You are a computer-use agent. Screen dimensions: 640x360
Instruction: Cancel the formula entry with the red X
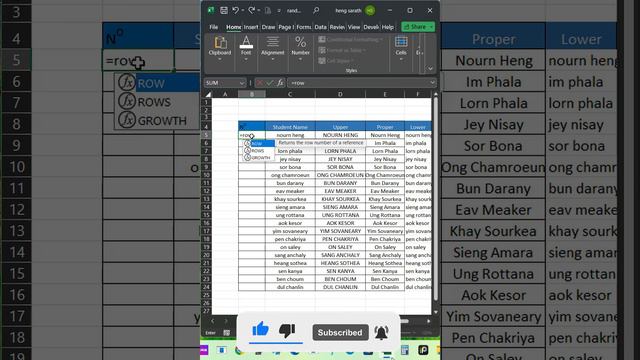coord(259,83)
